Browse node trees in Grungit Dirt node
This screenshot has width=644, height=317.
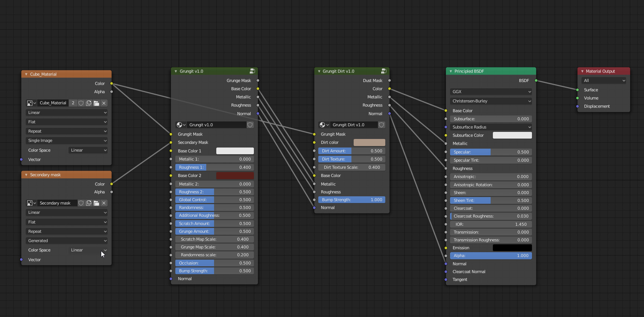point(324,125)
